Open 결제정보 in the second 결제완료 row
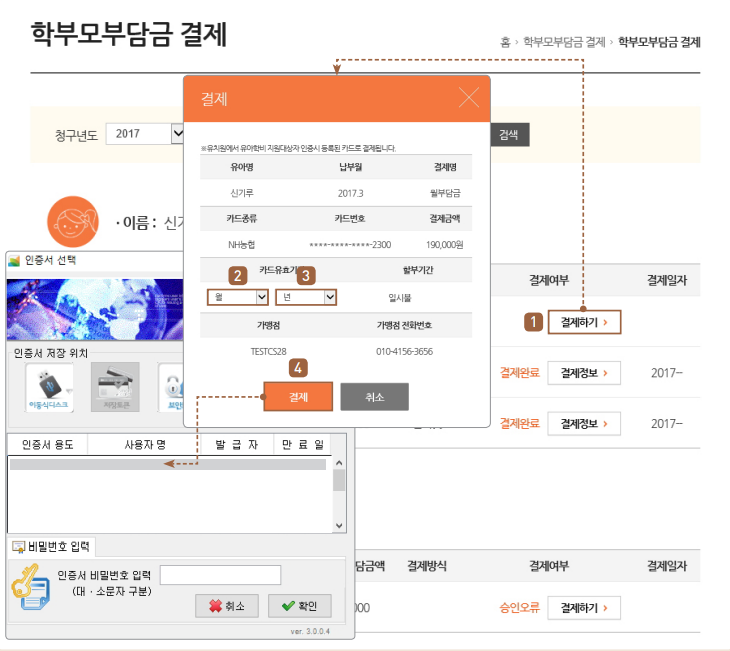The width and height of the screenshot is (730, 651). [x=584, y=424]
